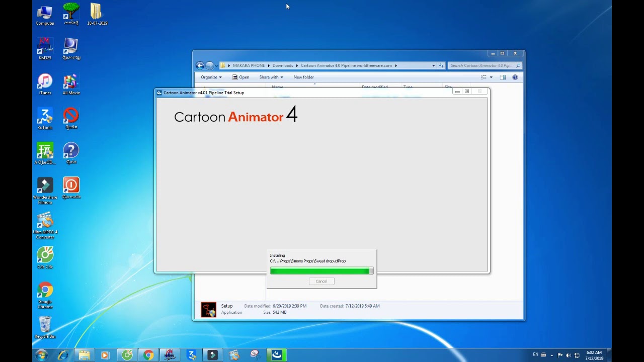The width and height of the screenshot is (644, 362).
Task: Open the blue question mark desktop shortcut
Action: [x=71, y=153]
